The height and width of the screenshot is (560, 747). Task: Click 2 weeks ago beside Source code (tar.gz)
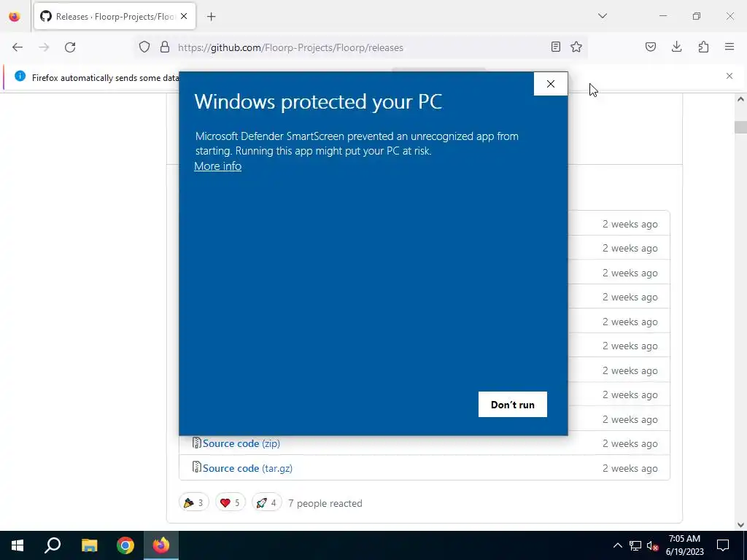pyautogui.click(x=630, y=469)
